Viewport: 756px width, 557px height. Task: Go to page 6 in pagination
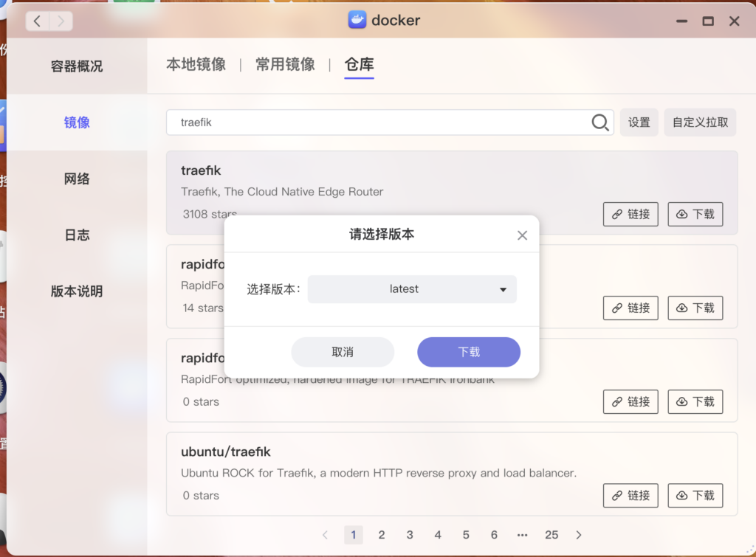pyautogui.click(x=494, y=535)
